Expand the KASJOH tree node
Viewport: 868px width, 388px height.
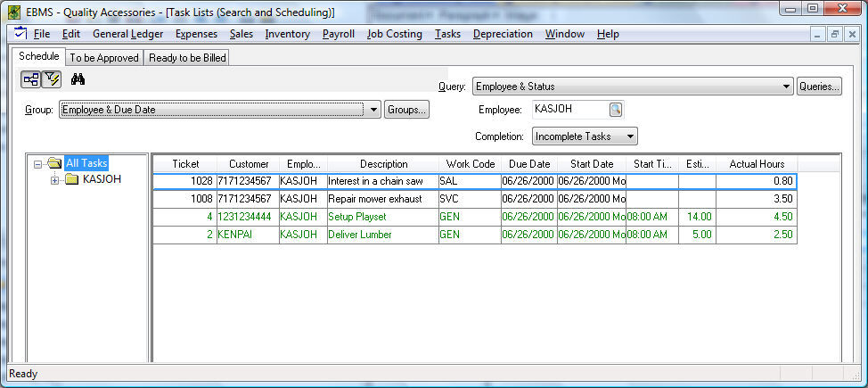(x=55, y=180)
